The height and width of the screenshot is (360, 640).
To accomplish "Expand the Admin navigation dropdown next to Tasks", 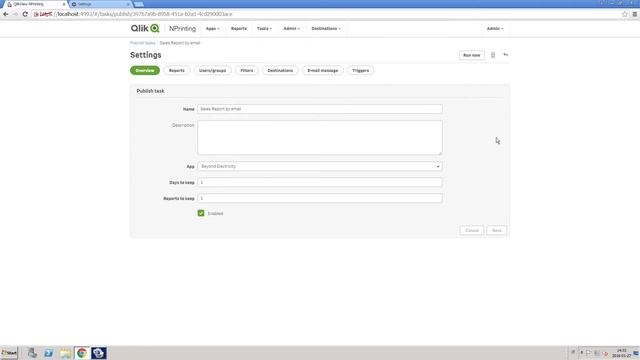I will (x=291, y=29).
